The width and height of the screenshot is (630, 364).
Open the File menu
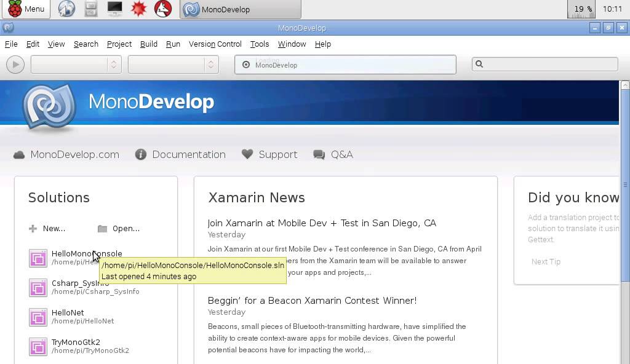tap(11, 44)
